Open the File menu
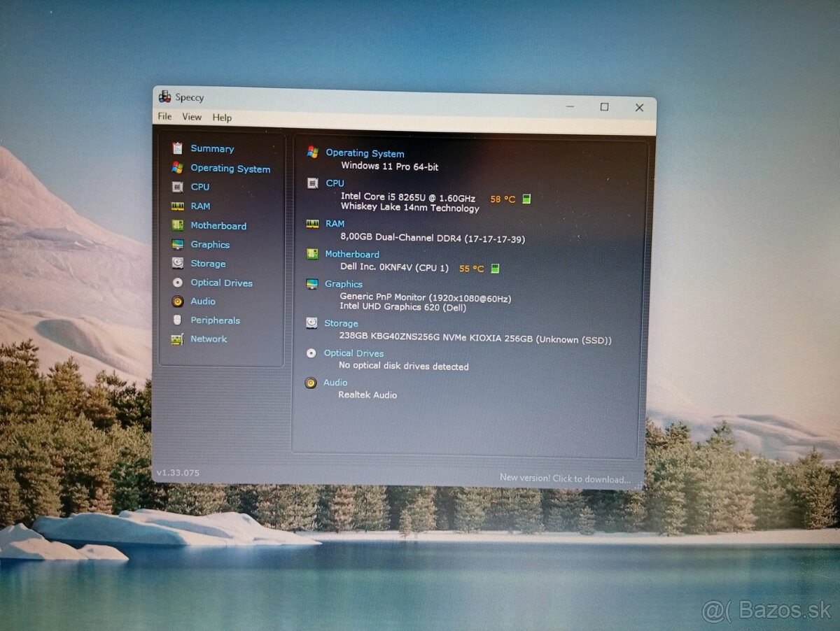 pos(164,116)
